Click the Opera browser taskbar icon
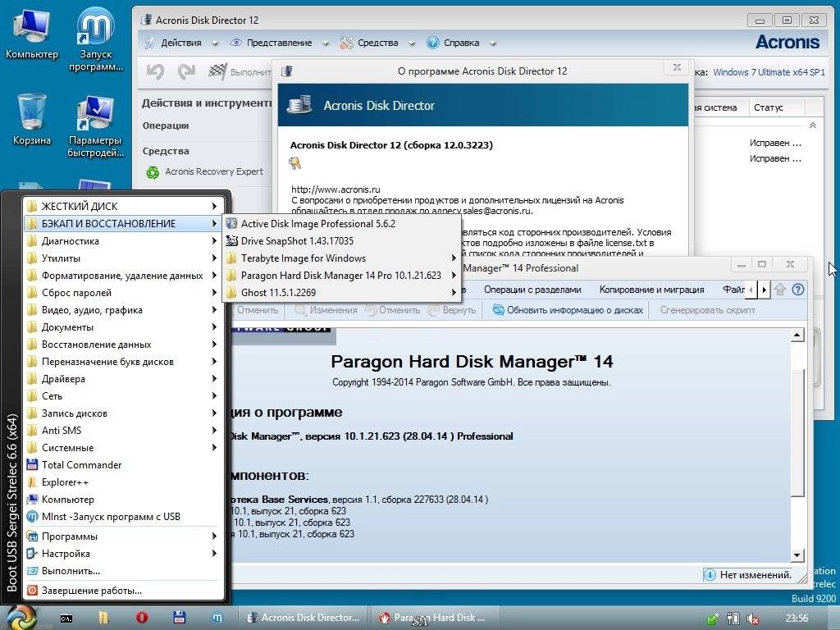 click(x=141, y=618)
